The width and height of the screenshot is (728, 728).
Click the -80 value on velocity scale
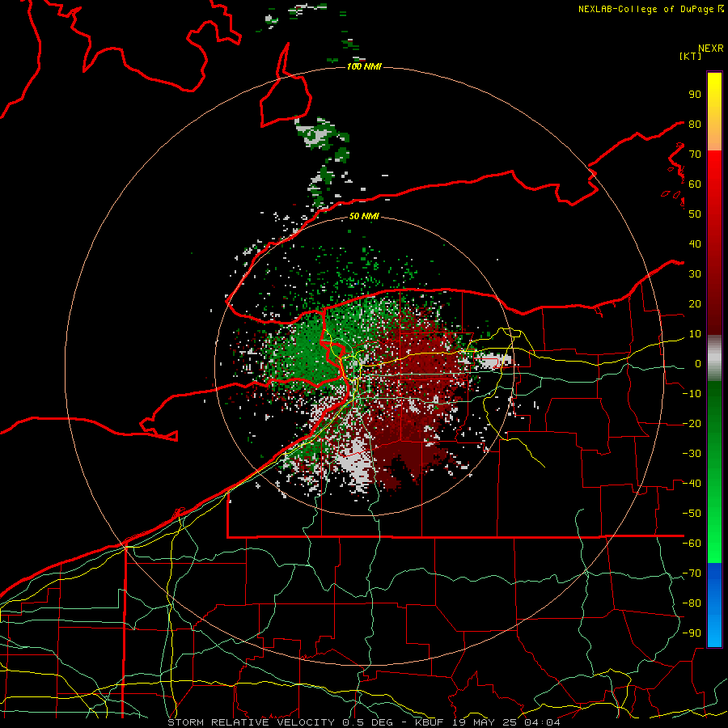(x=692, y=603)
